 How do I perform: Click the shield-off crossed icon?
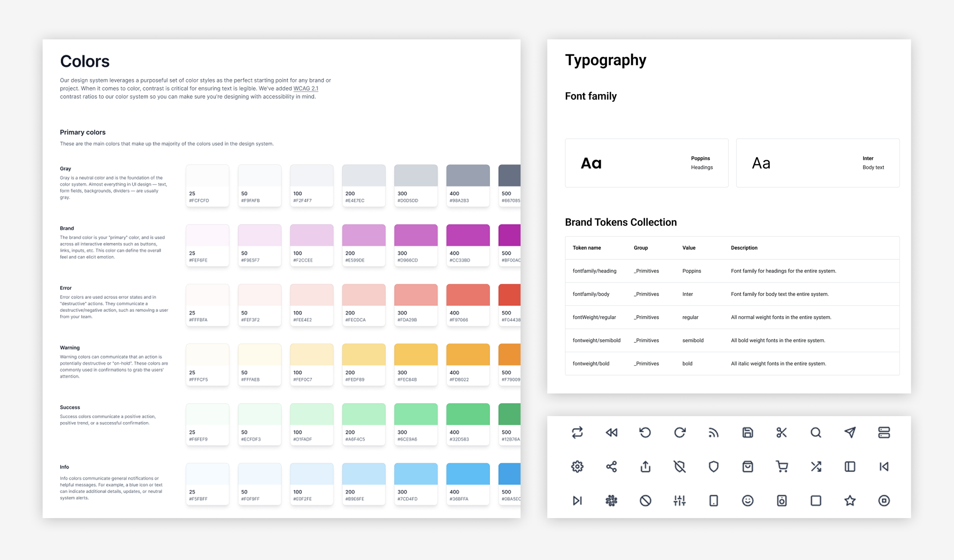coord(679,466)
